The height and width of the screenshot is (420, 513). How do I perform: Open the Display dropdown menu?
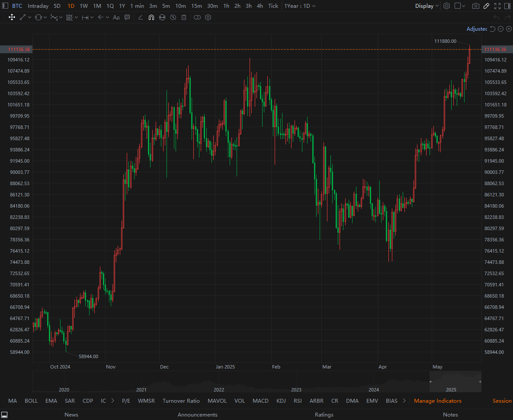click(426, 6)
